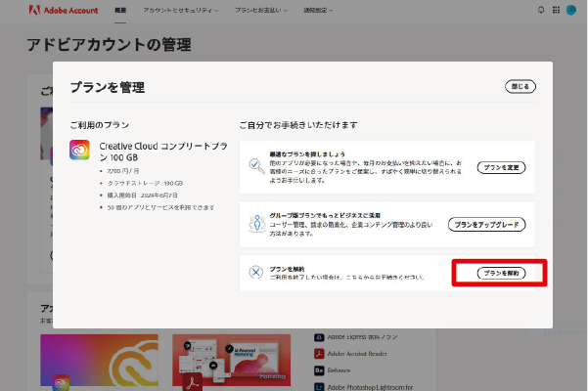Click the group plan people icon

pos(257,223)
